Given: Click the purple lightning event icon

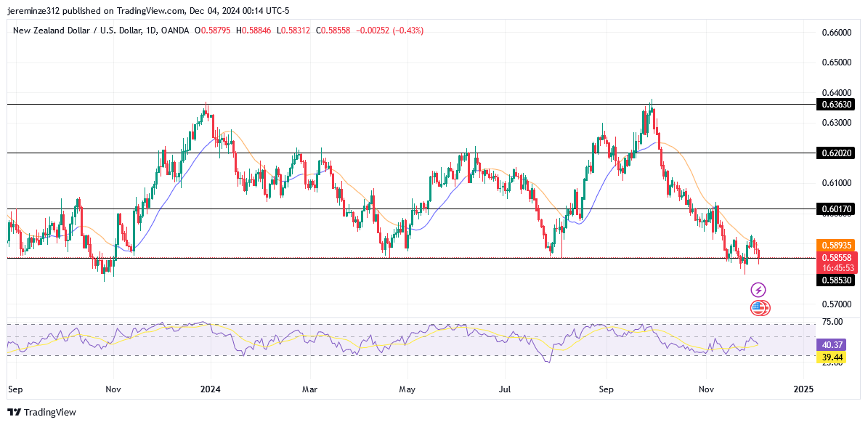Looking at the screenshot, I should (758, 289).
